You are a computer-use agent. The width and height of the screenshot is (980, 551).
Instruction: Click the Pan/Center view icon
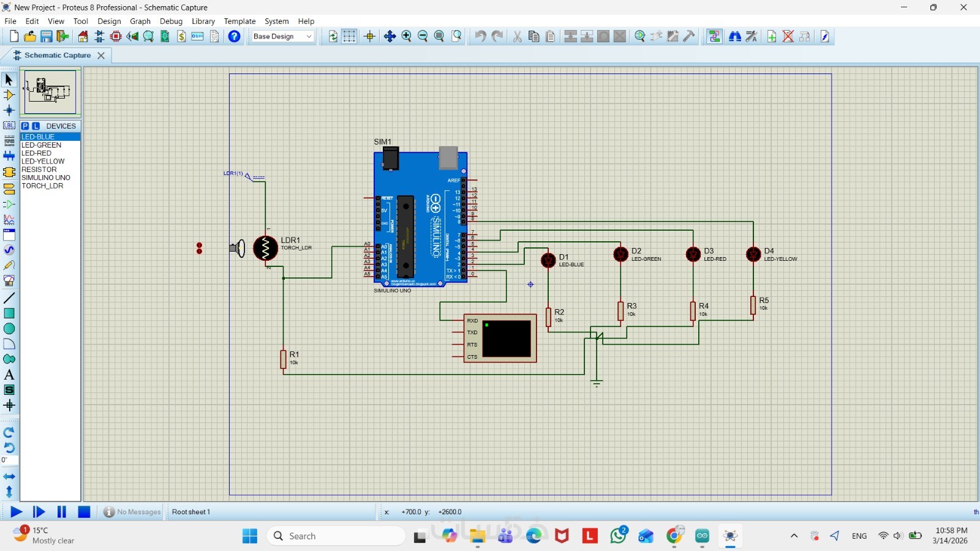[390, 37]
